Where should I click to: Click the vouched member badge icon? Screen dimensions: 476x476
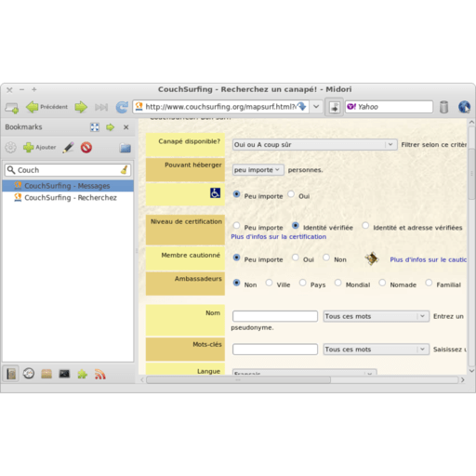[372, 258]
